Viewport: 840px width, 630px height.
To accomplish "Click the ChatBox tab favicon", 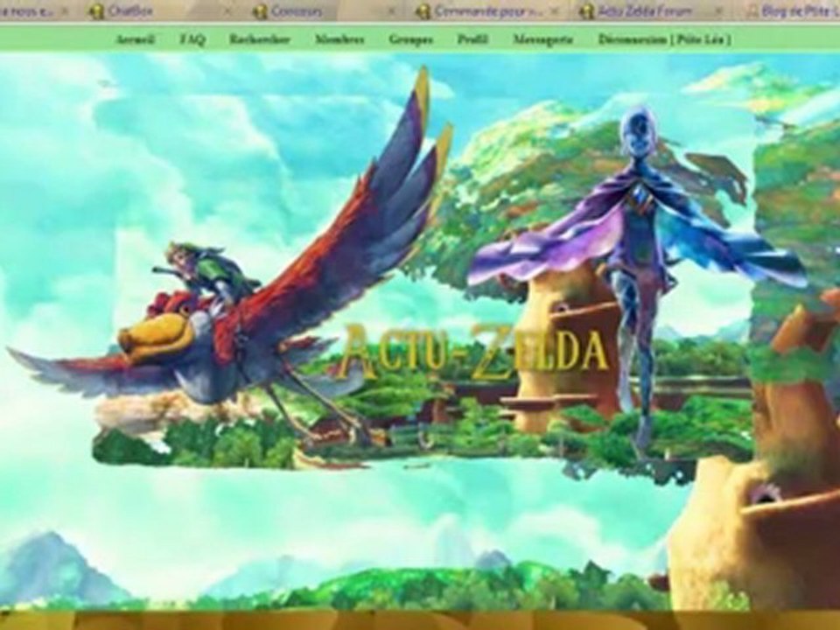I will pyautogui.click(x=96, y=11).
